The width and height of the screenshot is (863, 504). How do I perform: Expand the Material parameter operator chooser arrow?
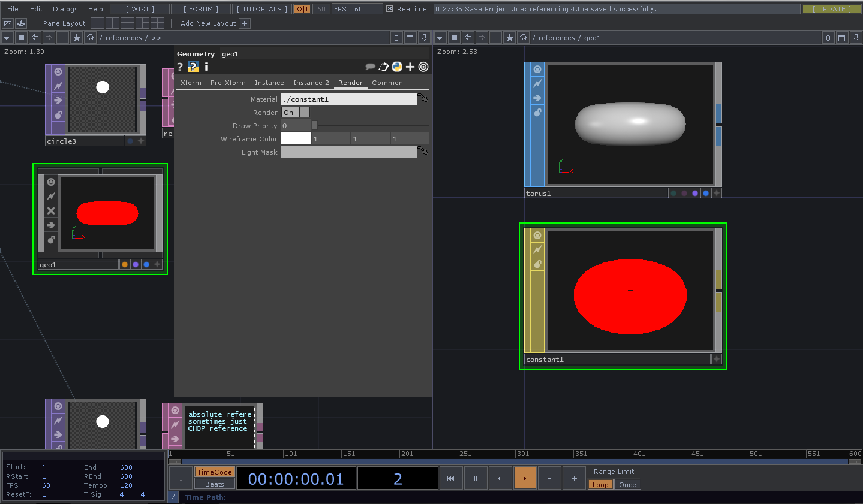423,99
